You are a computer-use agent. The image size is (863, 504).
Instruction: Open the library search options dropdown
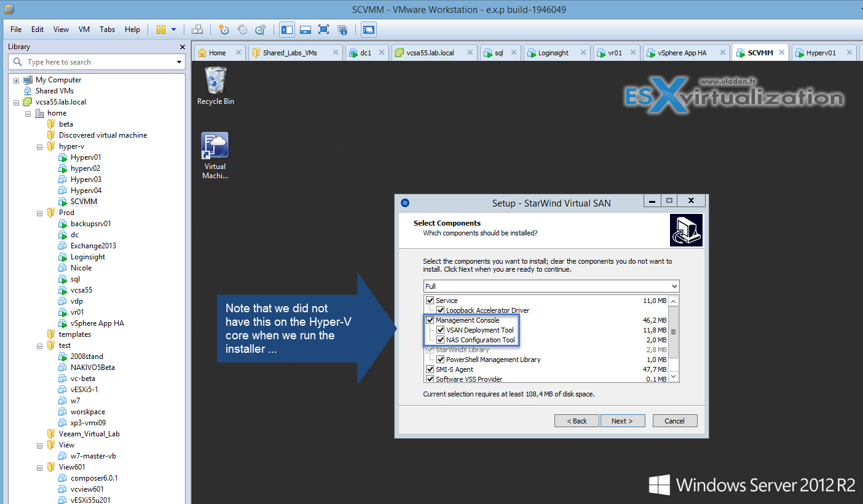(179, 62)
